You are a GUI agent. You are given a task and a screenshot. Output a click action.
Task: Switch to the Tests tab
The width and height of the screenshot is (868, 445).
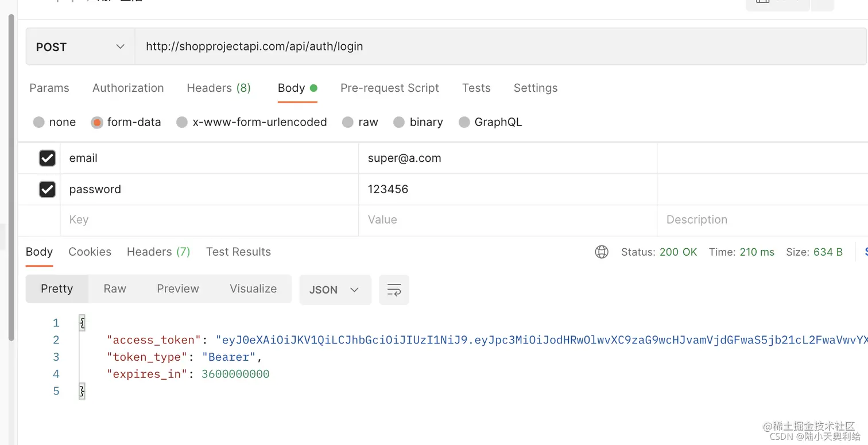pos(476,88)
